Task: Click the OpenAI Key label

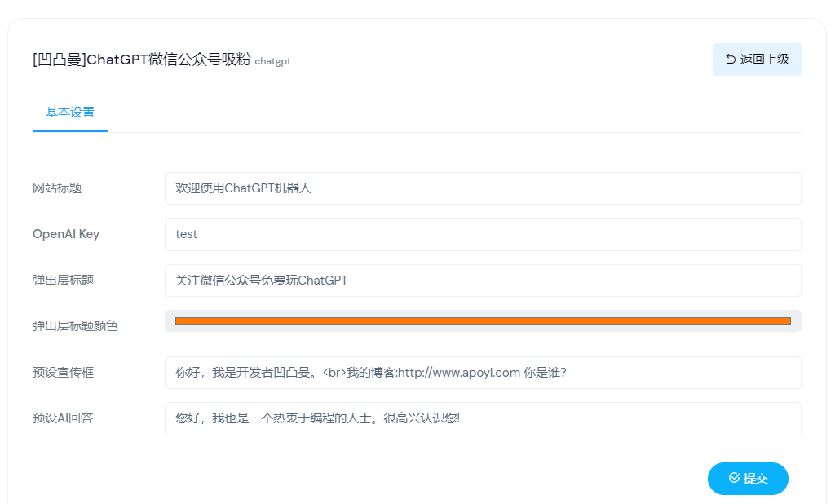Action: pyautogui.click(x=65, y=234)
